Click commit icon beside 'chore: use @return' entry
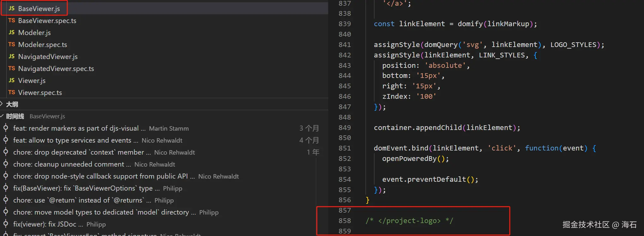 coord(6,200)
